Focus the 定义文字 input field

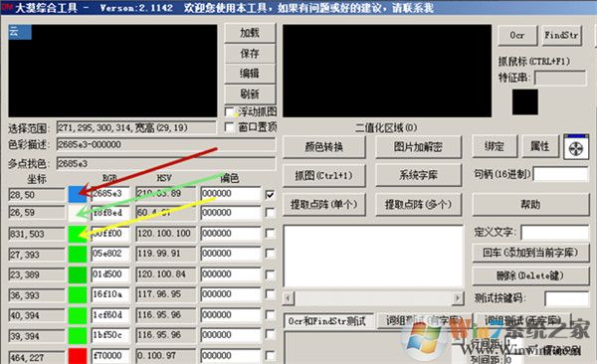(x=555, y=232)
